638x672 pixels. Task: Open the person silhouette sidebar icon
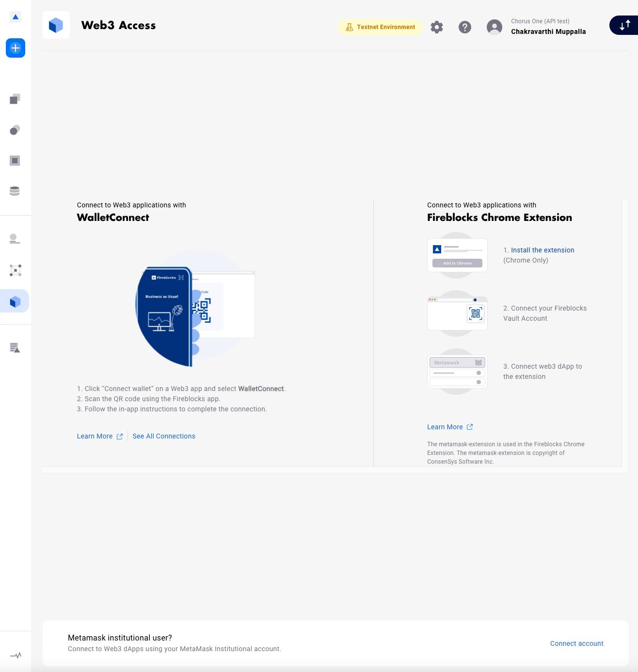[x=15, y=238]
